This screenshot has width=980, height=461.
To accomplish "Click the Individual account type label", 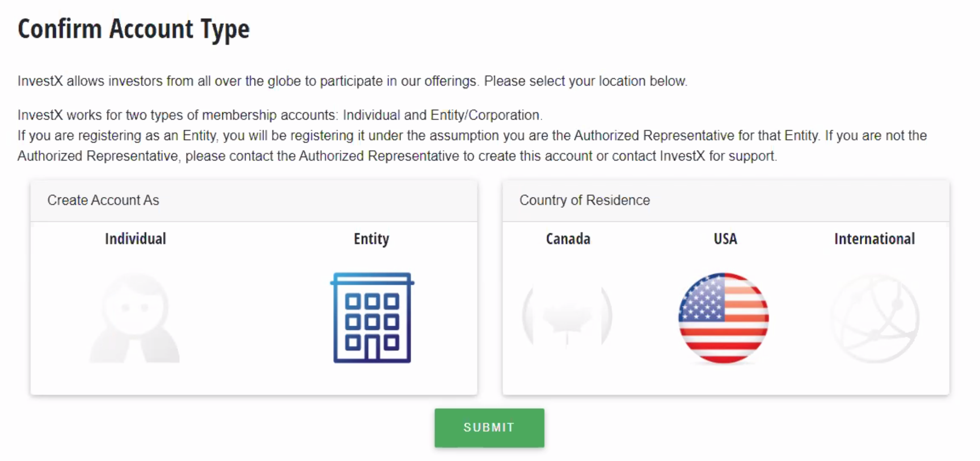I will tap(136, 239).
